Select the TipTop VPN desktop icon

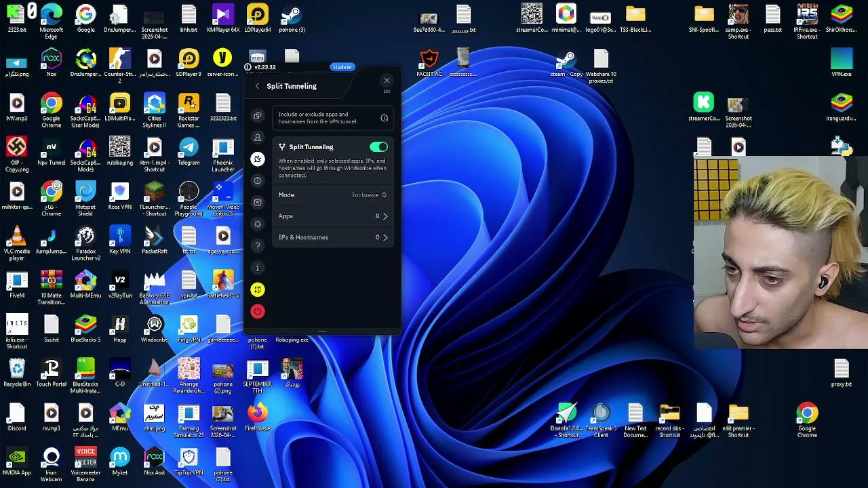(x=189, y=461)
